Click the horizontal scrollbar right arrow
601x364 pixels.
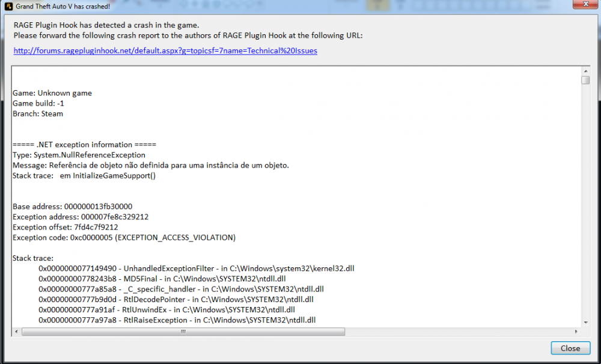click(x=576, y=332)
